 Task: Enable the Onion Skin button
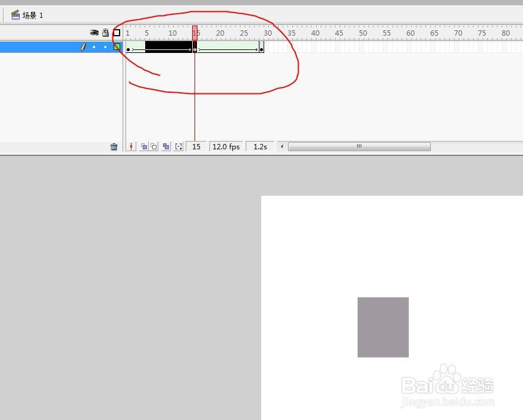pyautogui.click(x=144, y=146)
